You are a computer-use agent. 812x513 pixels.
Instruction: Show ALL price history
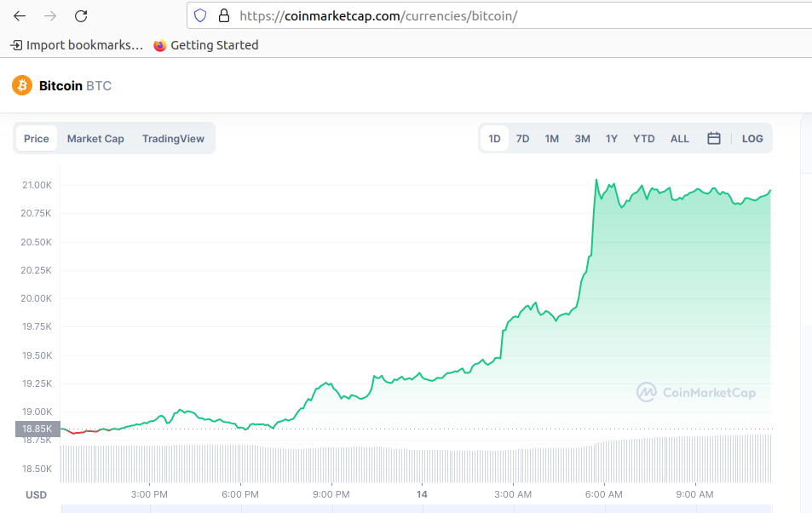(x=679, y=138)
